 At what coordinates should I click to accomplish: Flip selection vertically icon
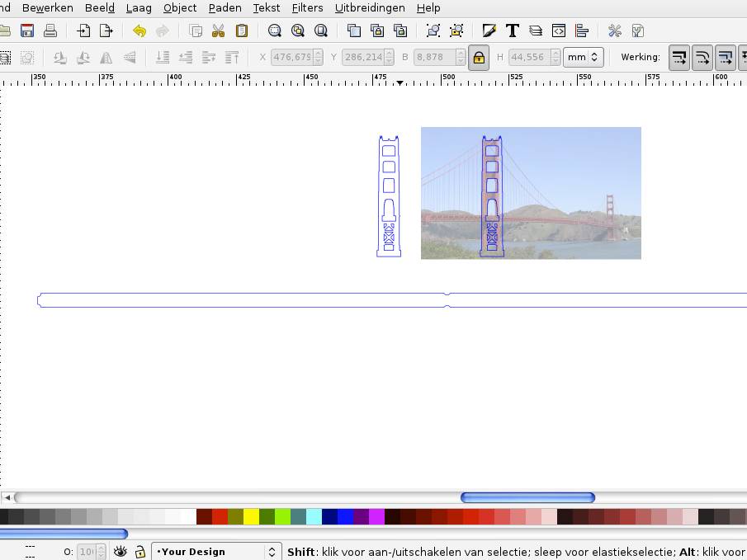129,58
